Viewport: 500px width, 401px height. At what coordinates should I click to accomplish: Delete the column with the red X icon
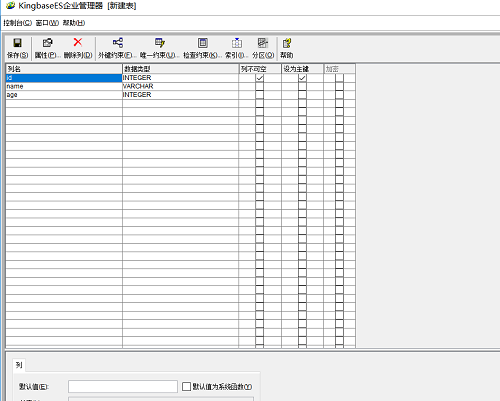[x=78, y=48]
